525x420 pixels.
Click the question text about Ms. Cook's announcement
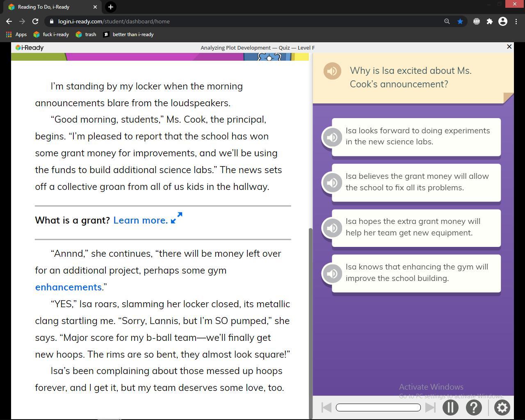click(411, 77)
